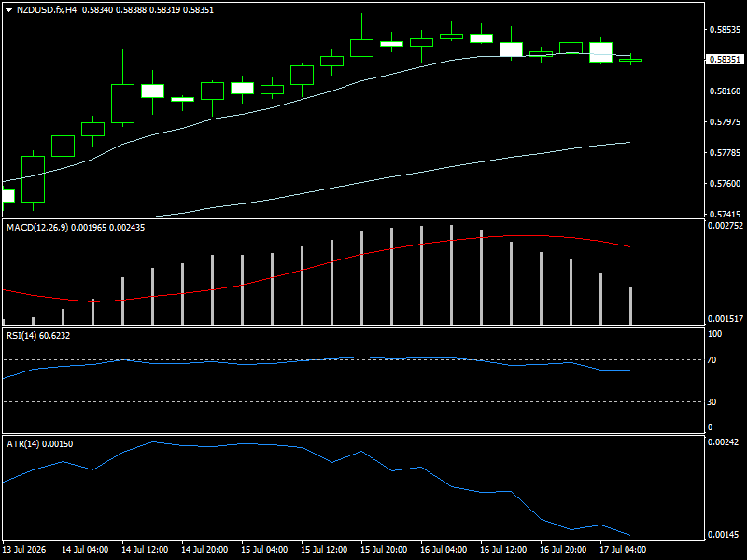Select the red MACD signal line
Image resolution: width=747 pixels, height=560 pixels.
(x=317, y=267)
